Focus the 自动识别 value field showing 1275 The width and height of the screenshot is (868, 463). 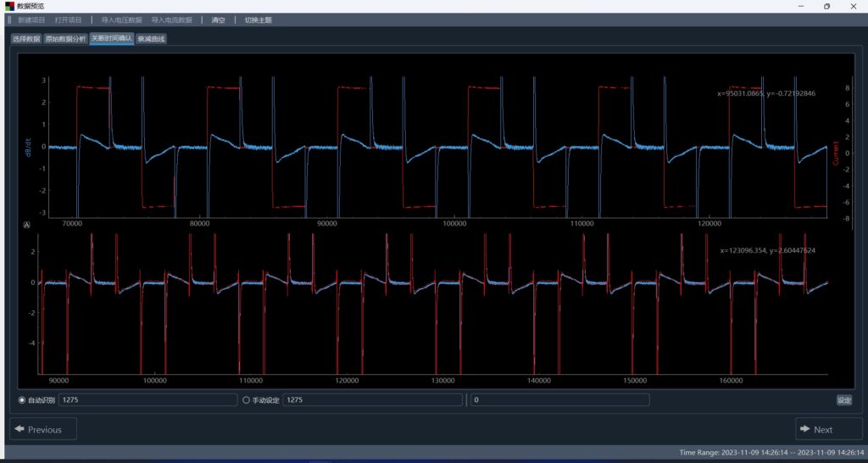(147, 399)
